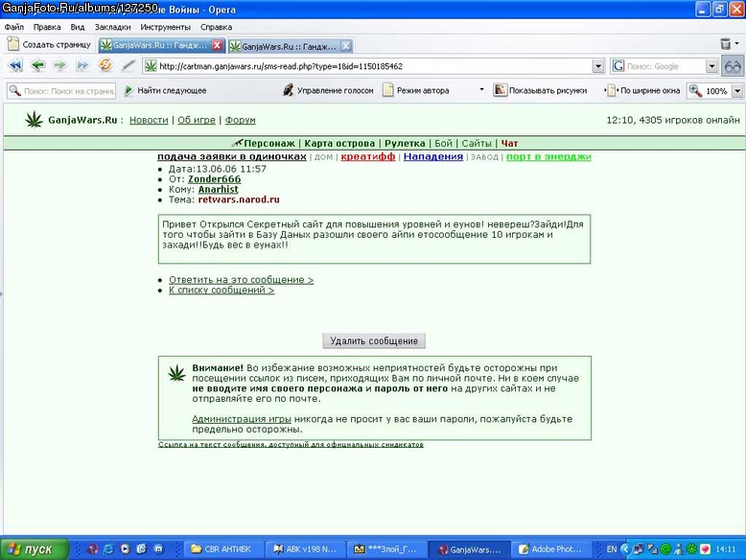This screenshot has height=560, width=746.
Task: Open the Новости link
Action: (149, 120)
